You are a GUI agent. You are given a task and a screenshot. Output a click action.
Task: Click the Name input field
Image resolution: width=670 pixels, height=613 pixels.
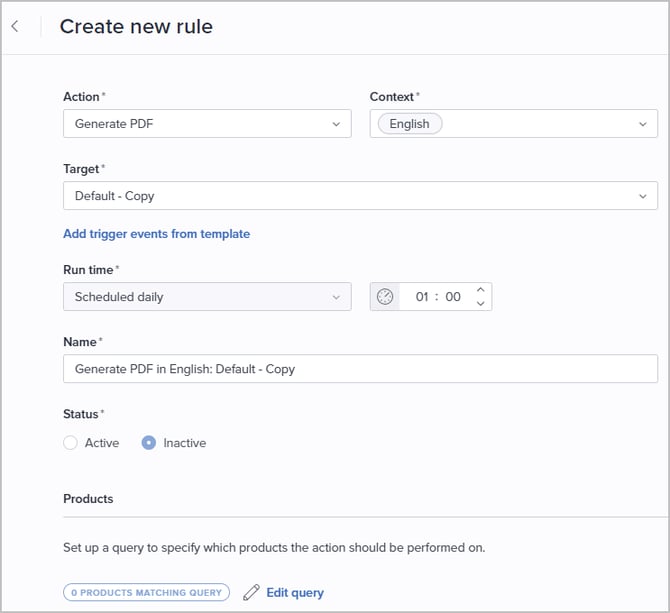pos(360,369)
